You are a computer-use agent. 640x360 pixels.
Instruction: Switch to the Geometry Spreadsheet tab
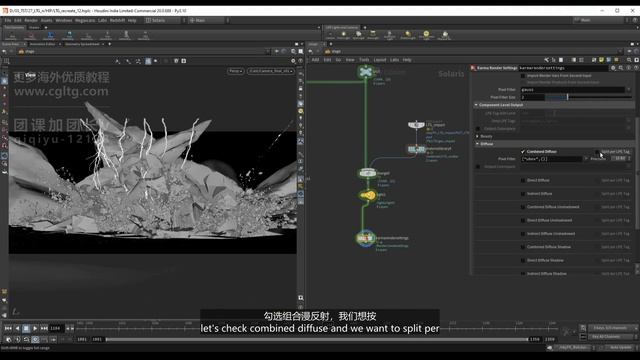tap(82, 44)
